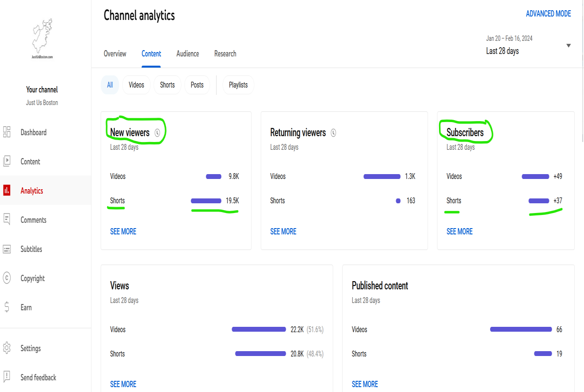The height and width of the screenshot is (392, 584).
Task: Open the Dashboard icon in sidebar
Action: [x=7, y=132]
